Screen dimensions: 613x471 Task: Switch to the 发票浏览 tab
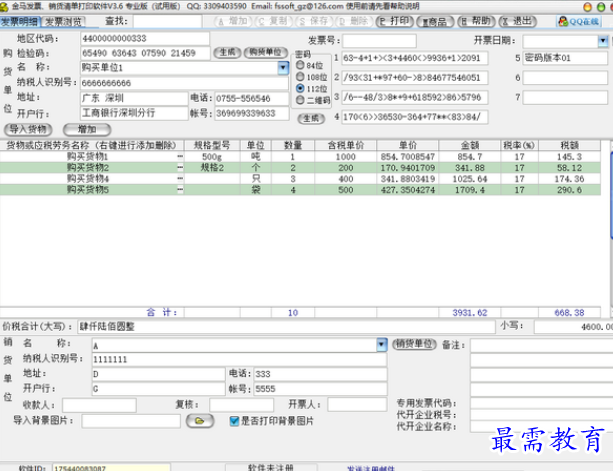pos(65,21)
